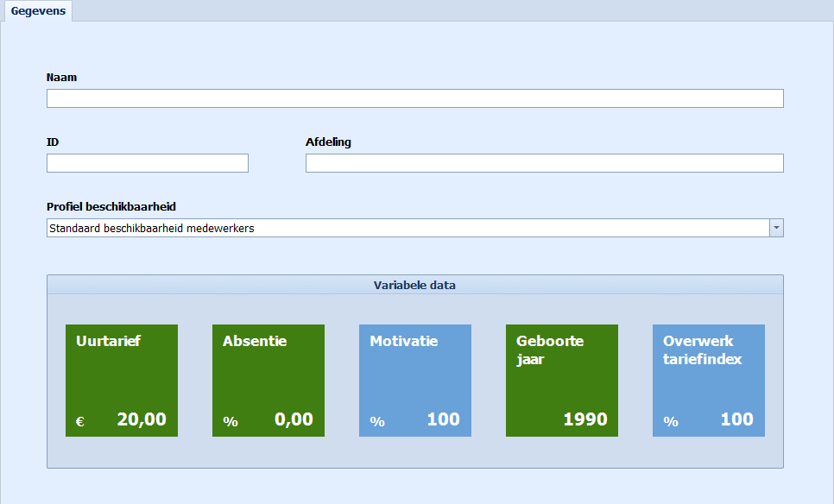
Task: Click the 1990 value in Geboorte jaar
Action: [585, 419]
